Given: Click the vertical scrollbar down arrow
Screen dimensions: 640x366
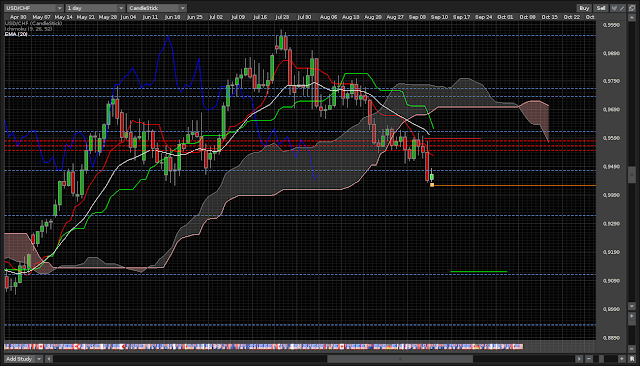Looking at the screenshot, I should click(x=632, y=306).
